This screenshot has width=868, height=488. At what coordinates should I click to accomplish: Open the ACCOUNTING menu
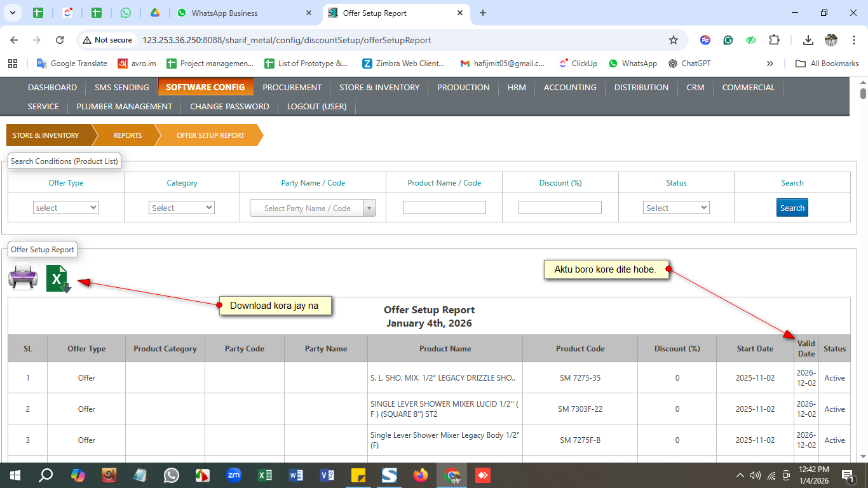click(x=570, y=87)
